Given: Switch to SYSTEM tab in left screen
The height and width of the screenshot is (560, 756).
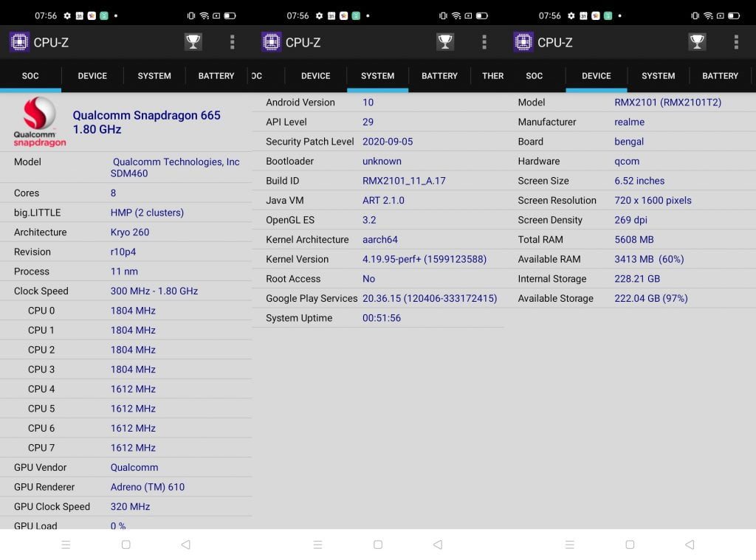Looking at the screenshot, I should [x=154, y=76].
